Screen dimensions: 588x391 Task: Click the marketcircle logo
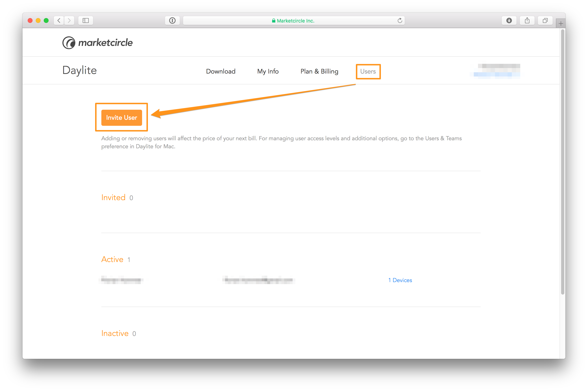97,43
